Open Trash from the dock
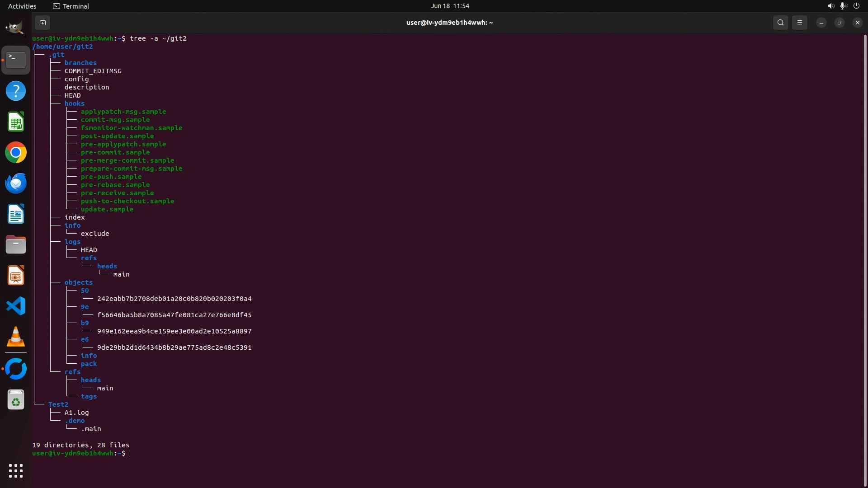 coord(16,400)
